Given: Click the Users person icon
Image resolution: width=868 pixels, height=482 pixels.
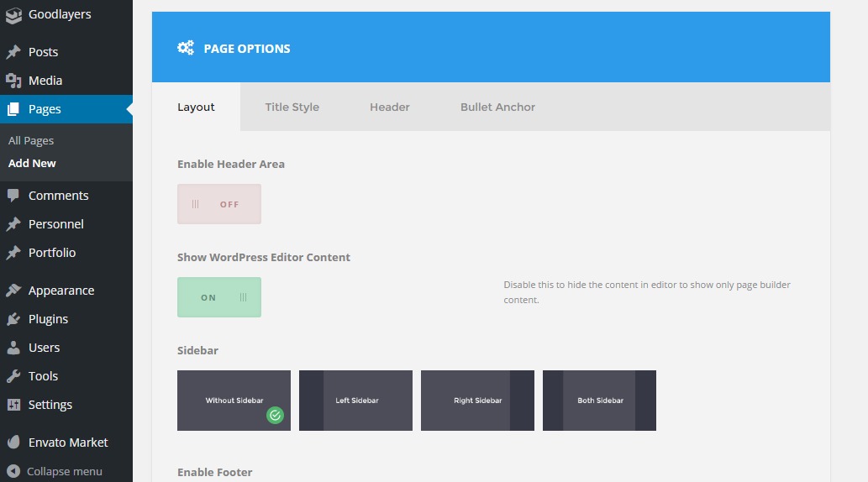Looking at the screenshot, I should 13,348.
